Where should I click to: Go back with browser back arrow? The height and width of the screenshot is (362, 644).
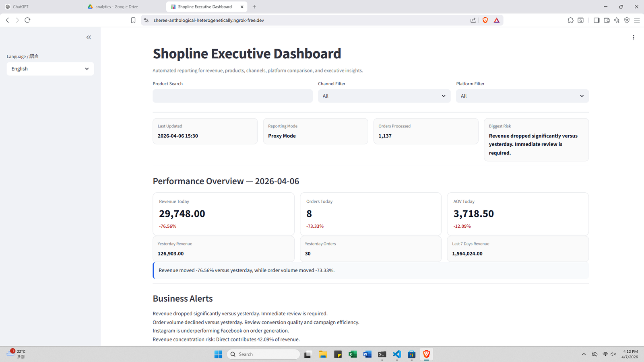(x=7, y=20)
